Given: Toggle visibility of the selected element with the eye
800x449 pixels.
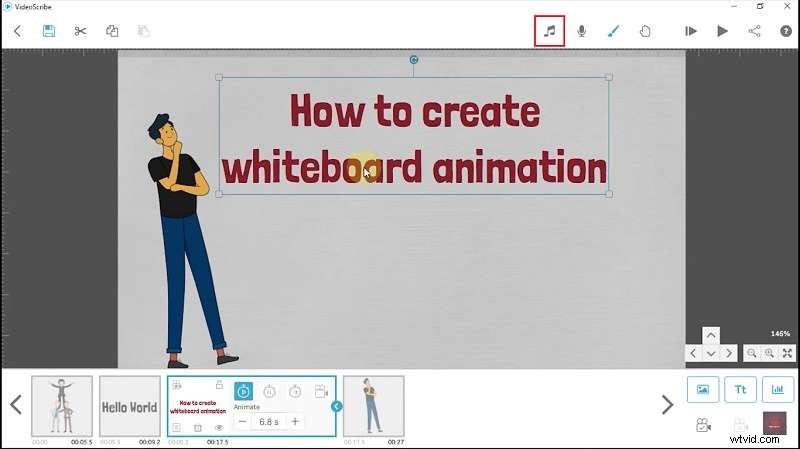Looking at the screenshot, I should (219, 428).
